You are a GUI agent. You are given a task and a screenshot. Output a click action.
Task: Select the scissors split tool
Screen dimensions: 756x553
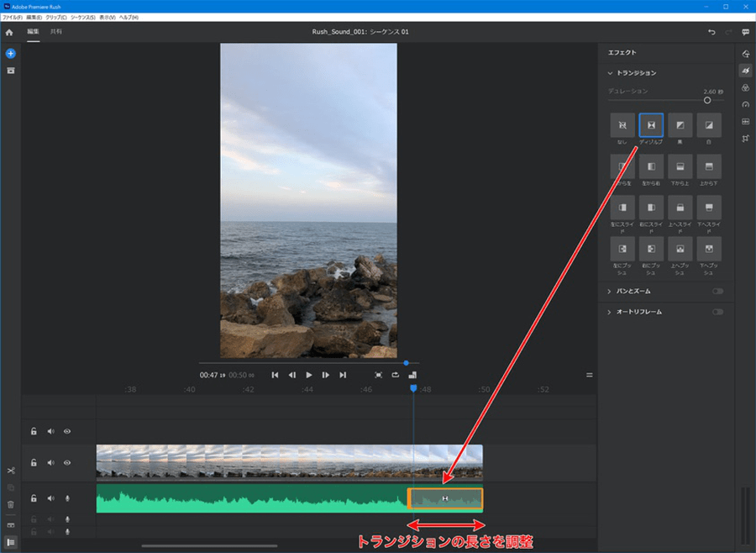point(11,471)
